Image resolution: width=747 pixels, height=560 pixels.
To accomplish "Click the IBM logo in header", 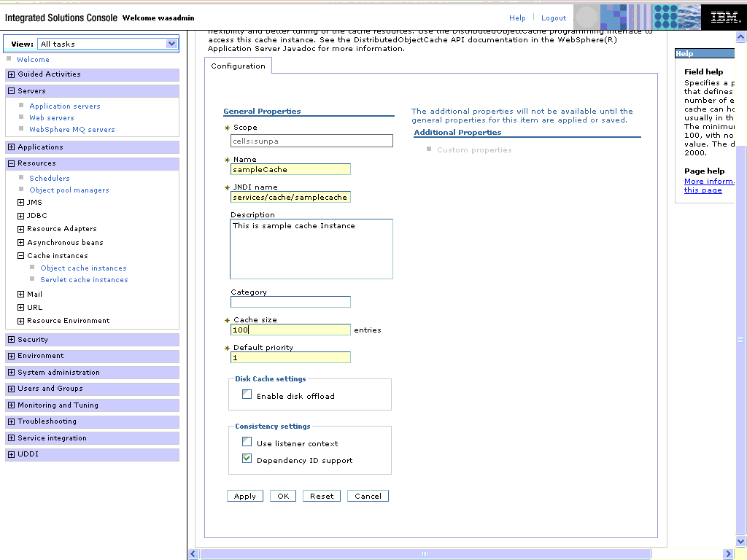I will point(724,17).
